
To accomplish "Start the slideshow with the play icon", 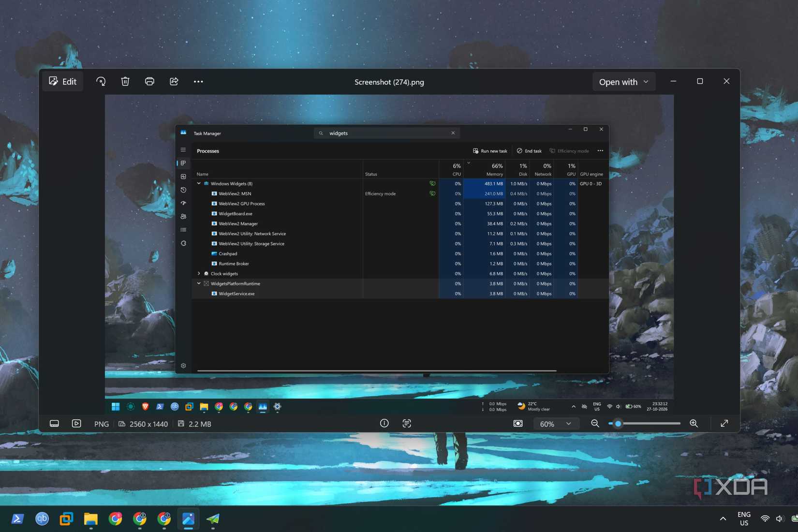I will pos(76,424).
